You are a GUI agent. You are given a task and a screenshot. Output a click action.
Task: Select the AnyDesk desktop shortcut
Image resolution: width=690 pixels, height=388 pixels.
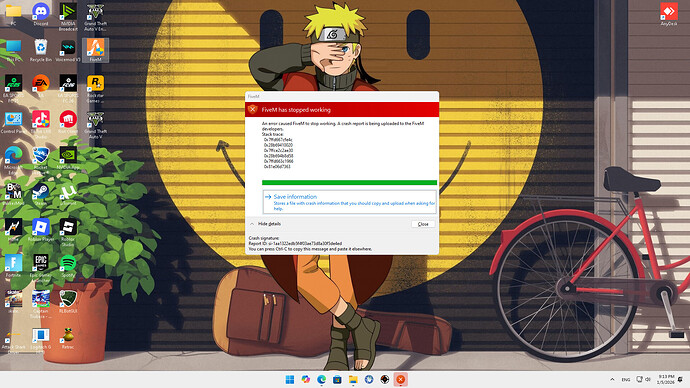[669, 14]
